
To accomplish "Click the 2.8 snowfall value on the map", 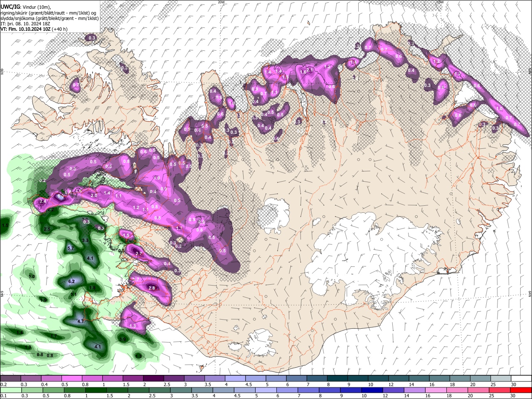I will pos(152,288).
